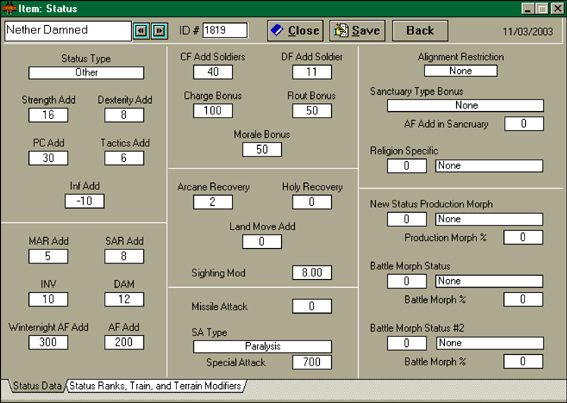
Task: Click the Winternight AF Add field
Action: (48, 342)
